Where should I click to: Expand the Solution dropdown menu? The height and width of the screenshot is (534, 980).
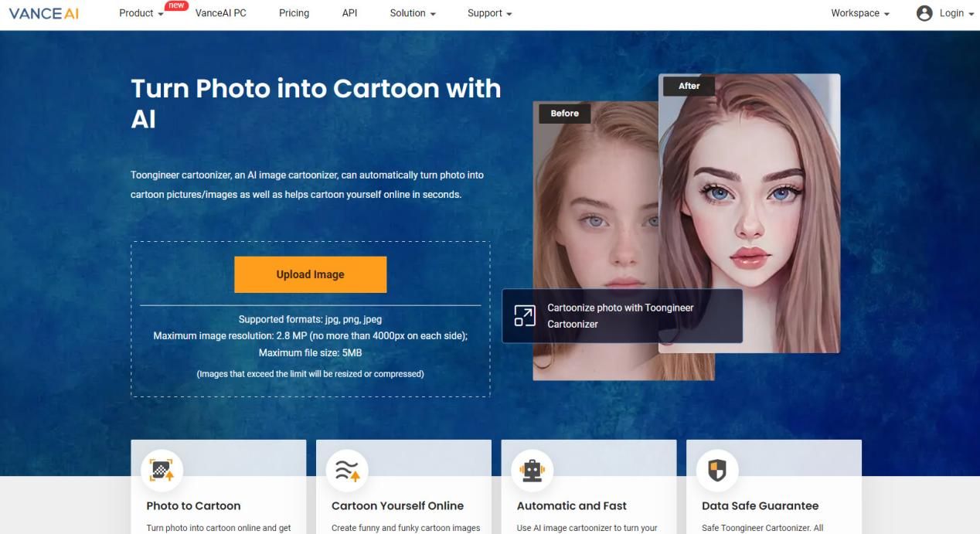pos(413,13)
